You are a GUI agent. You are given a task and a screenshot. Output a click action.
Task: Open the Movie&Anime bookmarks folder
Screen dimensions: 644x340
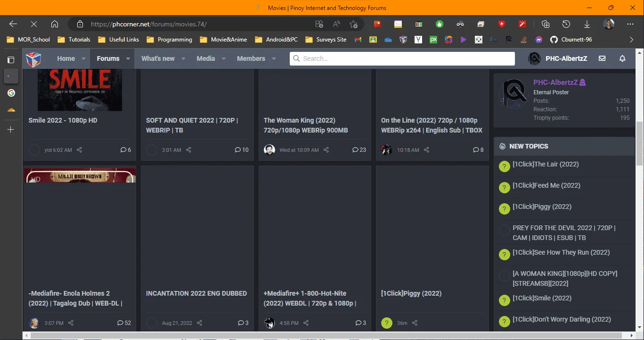pyautogui.click(x=224, y=40)
